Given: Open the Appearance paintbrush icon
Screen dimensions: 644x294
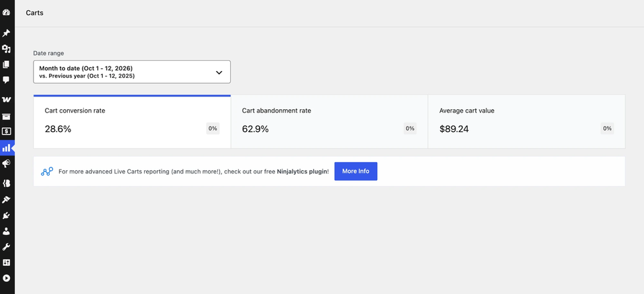Looking at the screenshot, I should pos(6,200).
